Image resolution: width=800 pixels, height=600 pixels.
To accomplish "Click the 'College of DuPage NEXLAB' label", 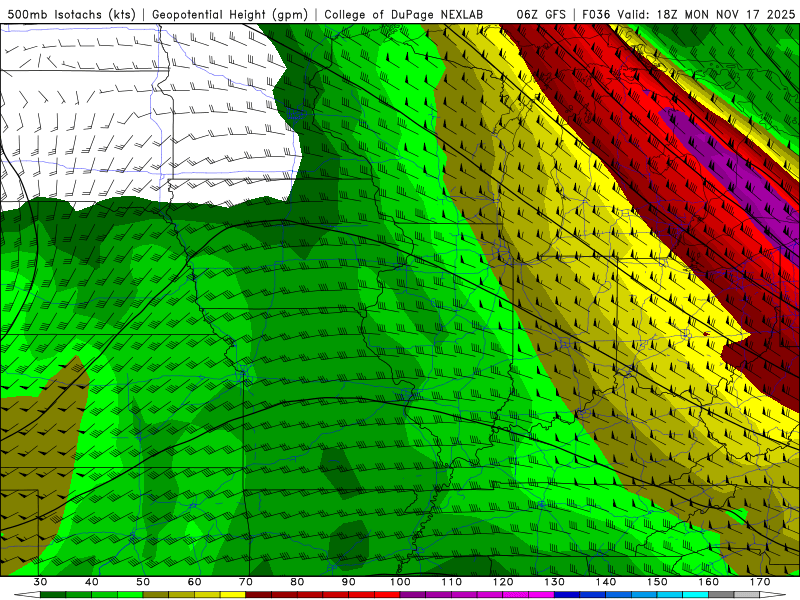I will coord(404,14).
